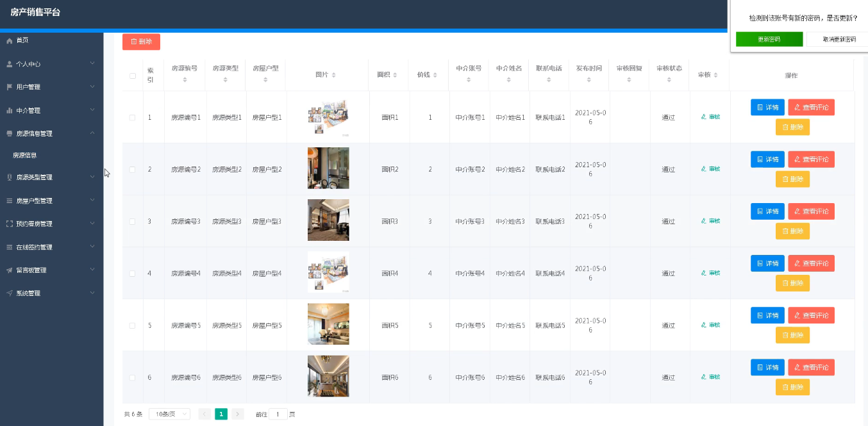This screenshot has width=868, height=426.
Task: Click the sort arrows in 审核状态 column header
Action: coord(669,80)
